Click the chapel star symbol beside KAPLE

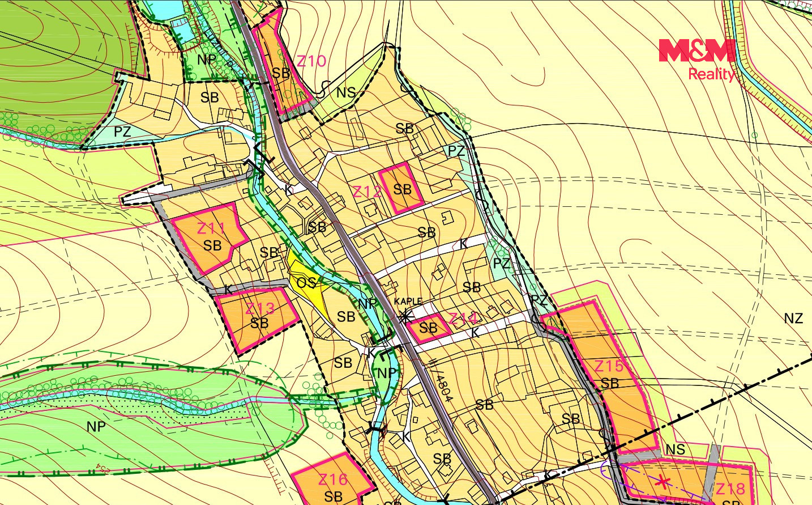pos(404,316)
